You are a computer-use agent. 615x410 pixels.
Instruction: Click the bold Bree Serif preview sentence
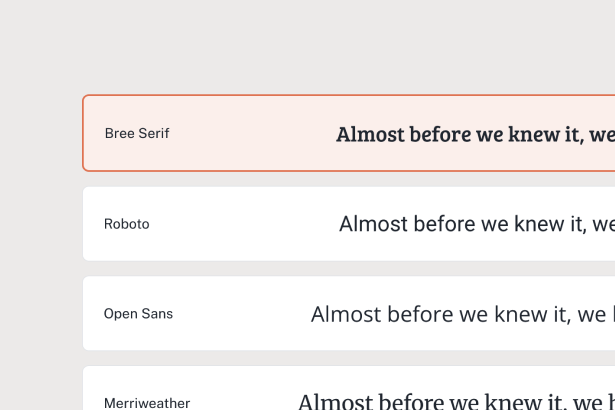(474, 134)
